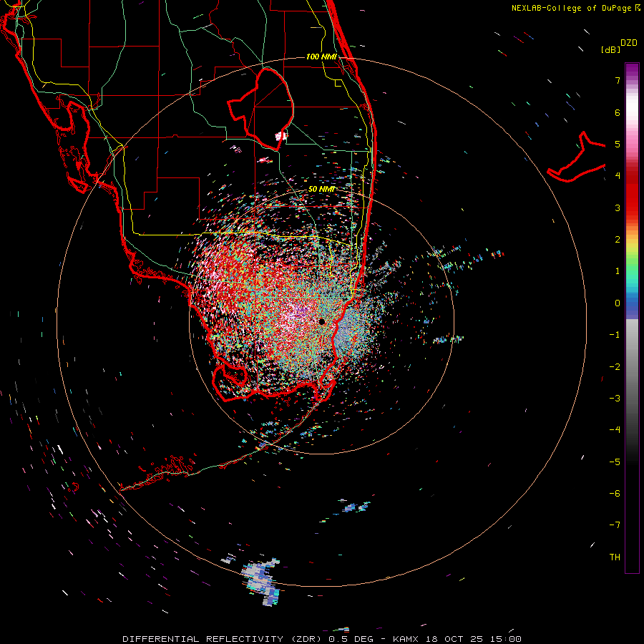This screenshot has height=644, width=644.
Task: Click the -2 dB colorbar label
Action: pos(615,367)
